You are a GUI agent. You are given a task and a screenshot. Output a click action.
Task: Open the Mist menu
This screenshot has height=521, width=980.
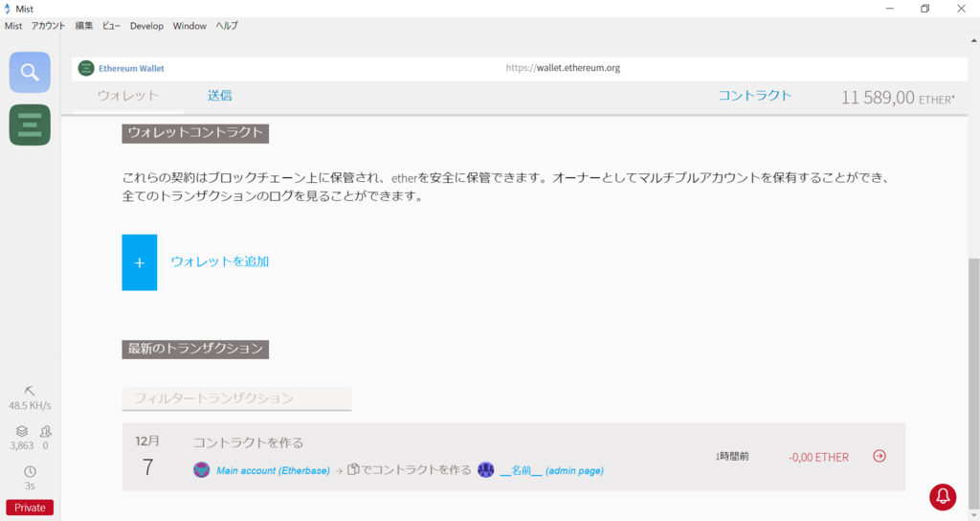tap(13, 26)
